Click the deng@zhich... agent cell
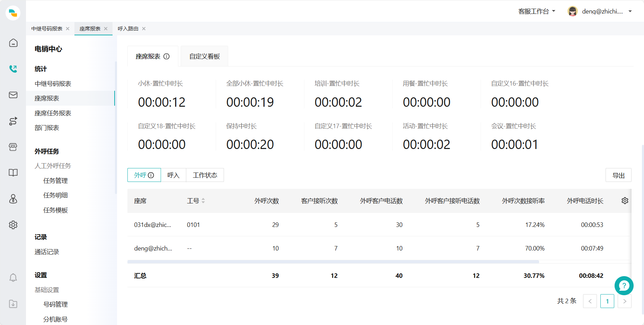Viewport: 644px width, 325px height. point(153,248)
